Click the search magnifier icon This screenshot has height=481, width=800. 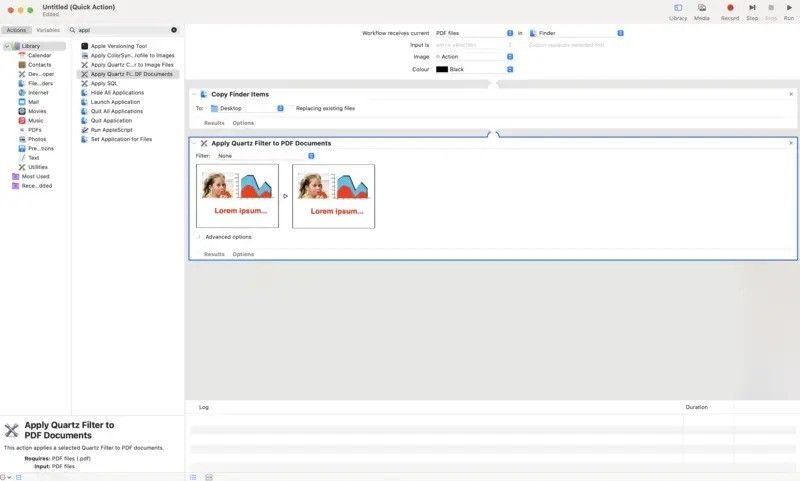(72, 30)
